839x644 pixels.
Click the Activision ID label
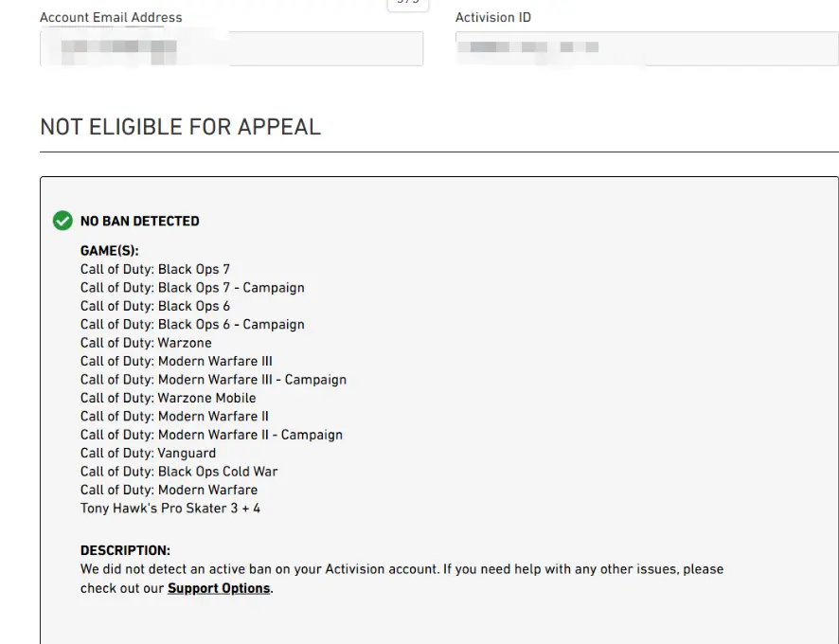[493, 18]
